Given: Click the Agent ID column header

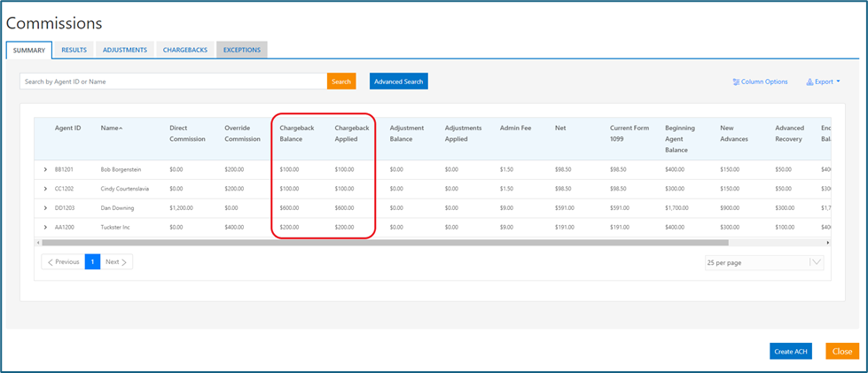Looking at the screenshot, I should pyautogui.click(x=67, y=128).
